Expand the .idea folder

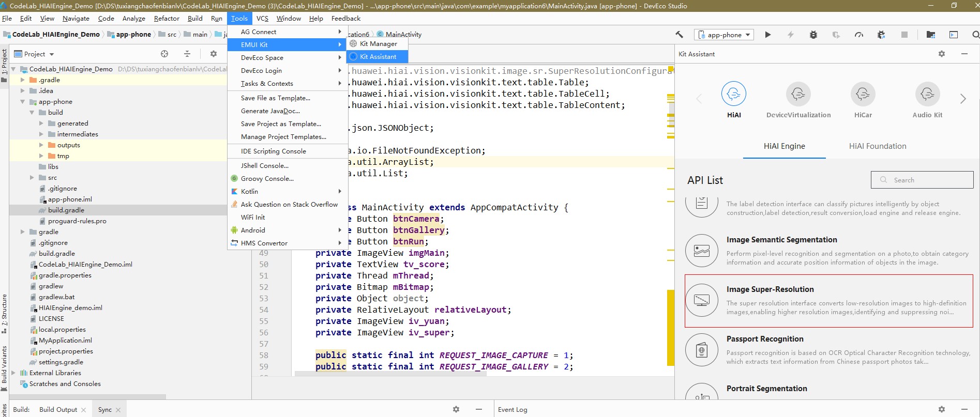click(22, 91)
